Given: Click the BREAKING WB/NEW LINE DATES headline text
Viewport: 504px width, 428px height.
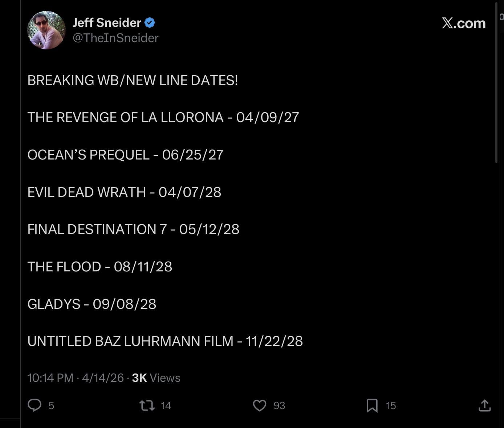Looking at the screenshot, I should point(133,80).
